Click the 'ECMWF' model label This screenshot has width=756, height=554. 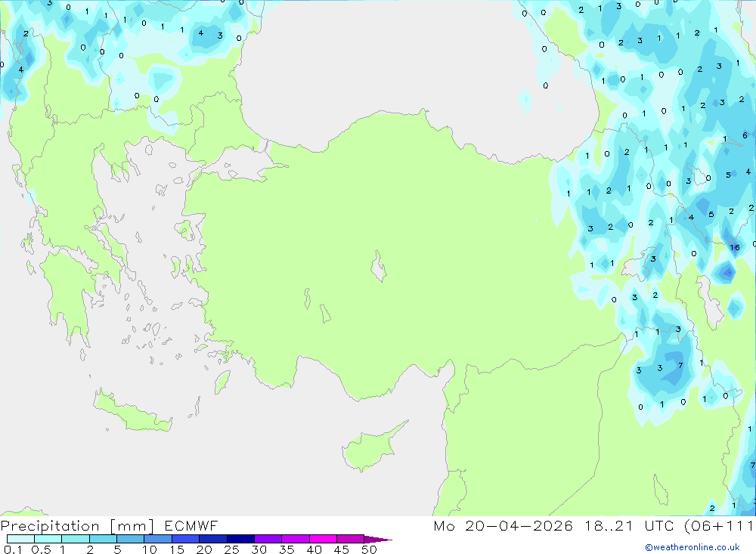click(x=191, y=525)
